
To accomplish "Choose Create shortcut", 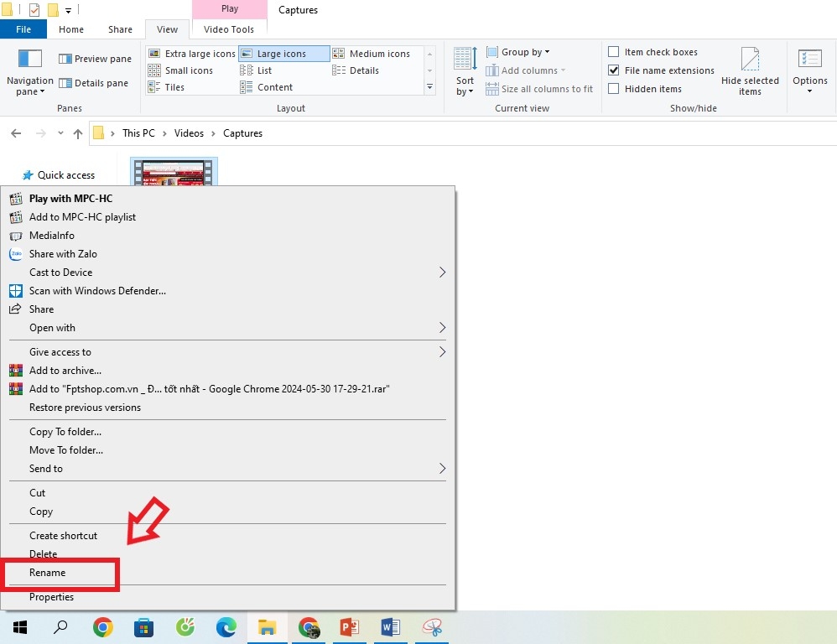I will coord(227,536).
